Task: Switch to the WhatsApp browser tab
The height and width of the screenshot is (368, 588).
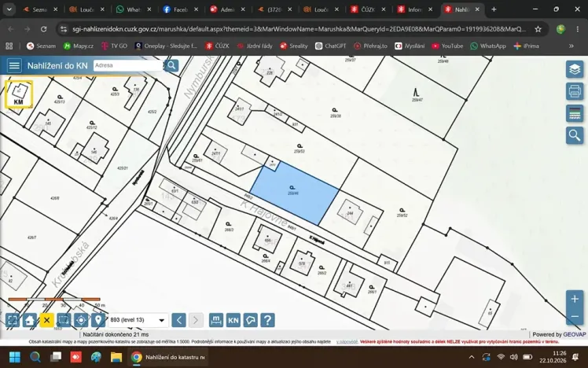Action: 133,9
